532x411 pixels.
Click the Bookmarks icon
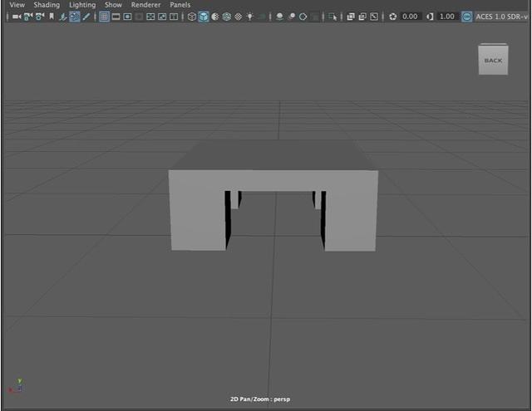(x=52, y=17)
